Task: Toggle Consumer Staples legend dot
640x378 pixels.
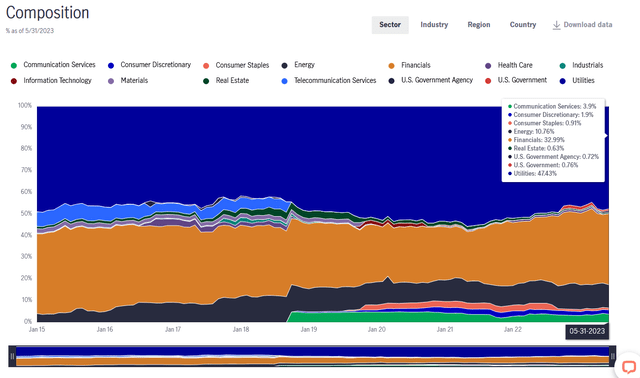Action: [206, 65]
